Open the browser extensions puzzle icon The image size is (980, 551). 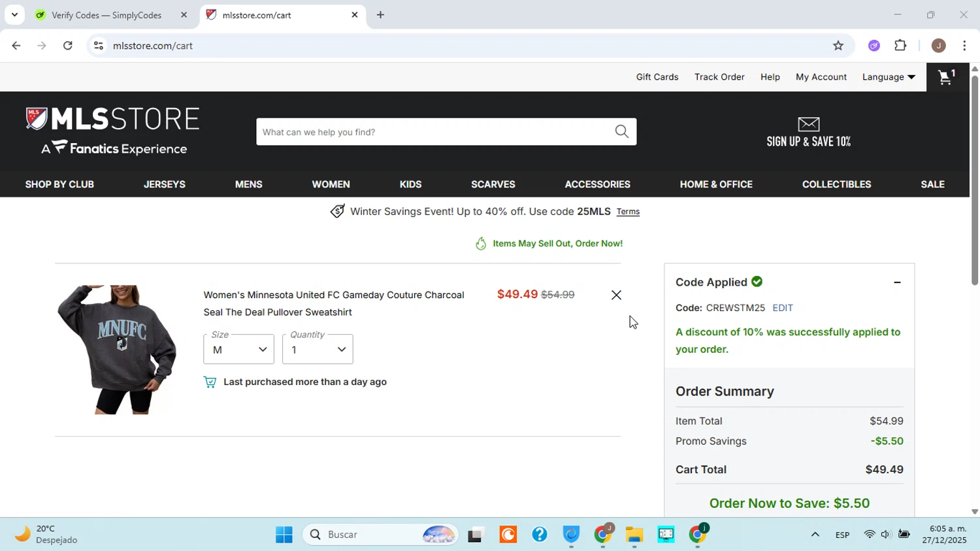coord(900,46)
